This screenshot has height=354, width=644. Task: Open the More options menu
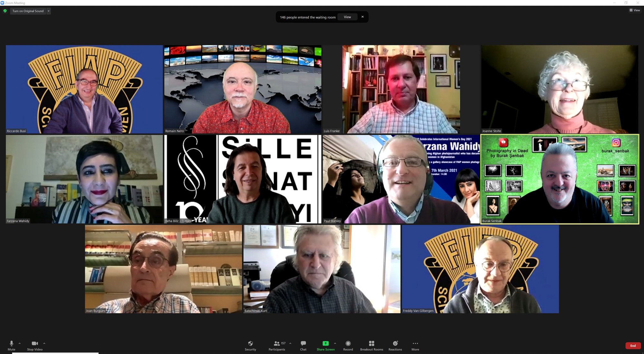point(415,345)
